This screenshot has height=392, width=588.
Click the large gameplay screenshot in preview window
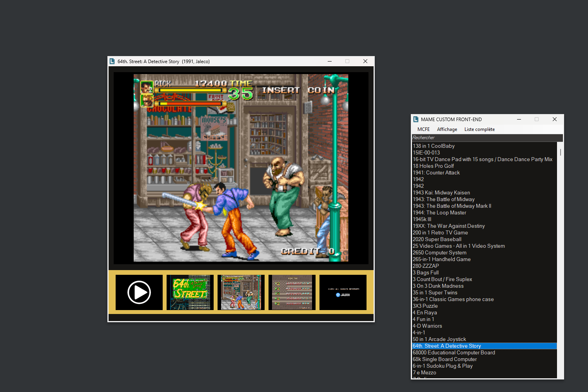[x=241, y=168]
